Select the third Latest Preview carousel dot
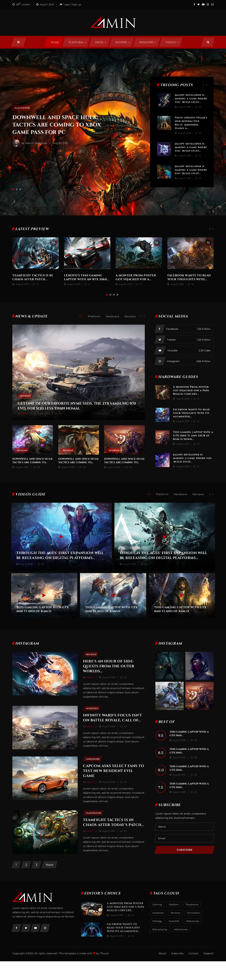The width and height of the screenshot is (226, 980). coord(114,294)
